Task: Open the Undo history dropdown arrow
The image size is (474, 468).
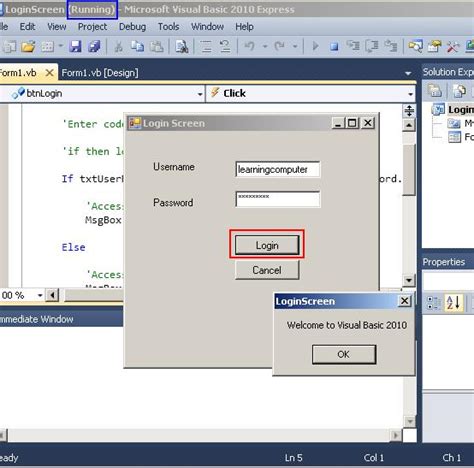Action: (x=265, y=46)
